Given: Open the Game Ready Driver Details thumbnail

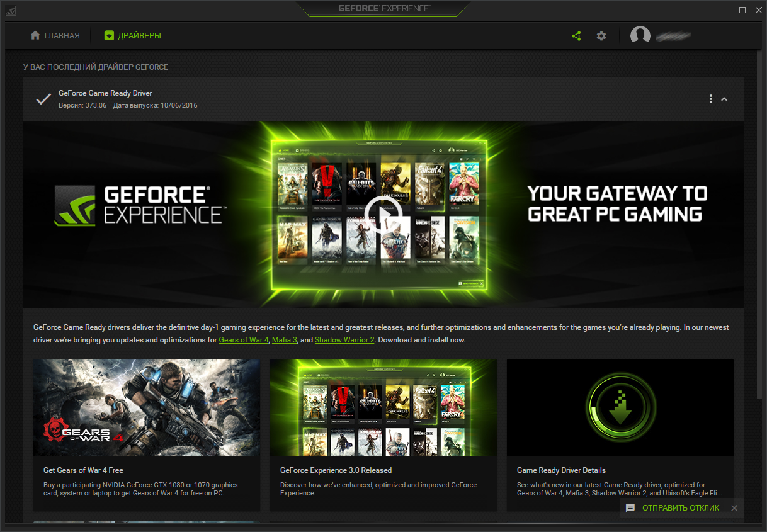Looking at the screenshot, I should click(620, 407).
